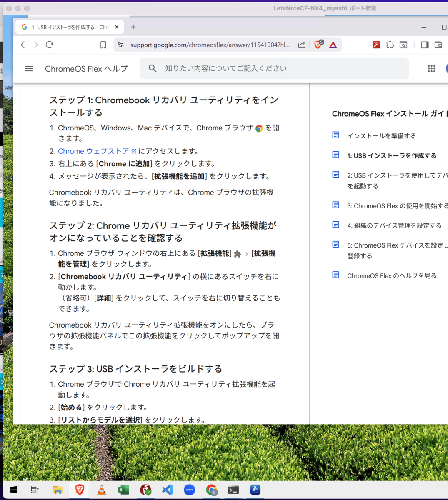Screen dimensions: 448x500
Task: Click the text [リストからモデルを選択]
Action: tap(100, 420)
